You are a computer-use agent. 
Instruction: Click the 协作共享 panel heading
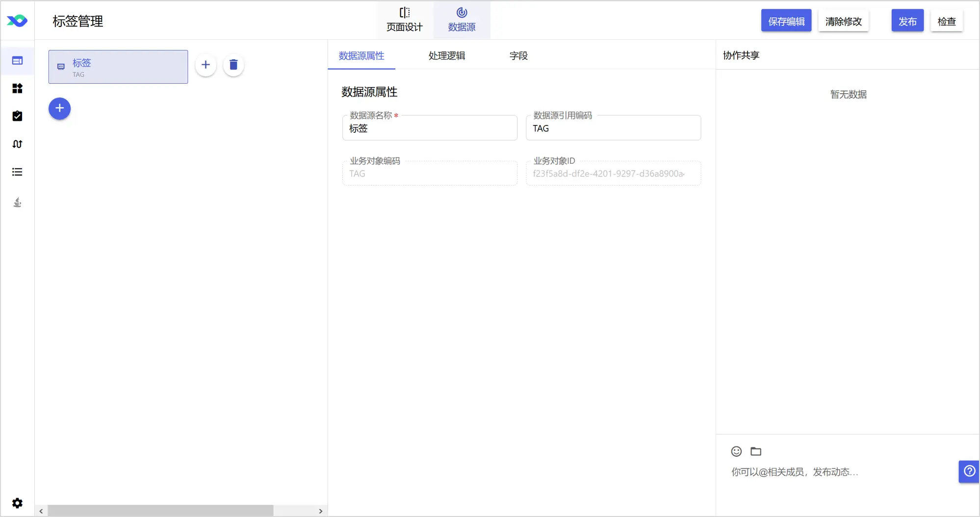tap(741, 55)
